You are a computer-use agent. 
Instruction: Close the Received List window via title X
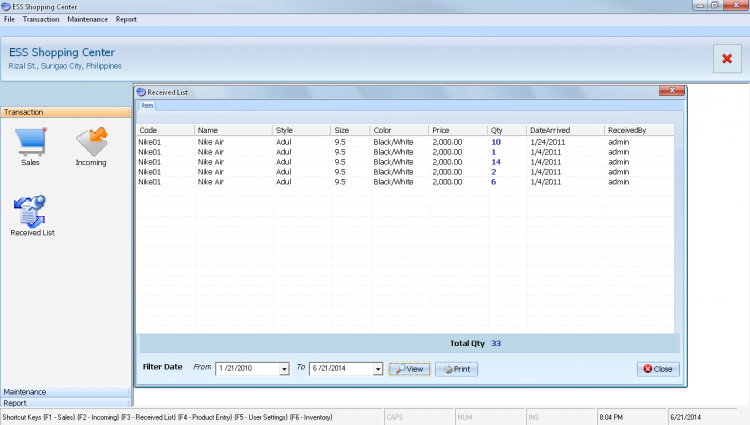[672, 91]
